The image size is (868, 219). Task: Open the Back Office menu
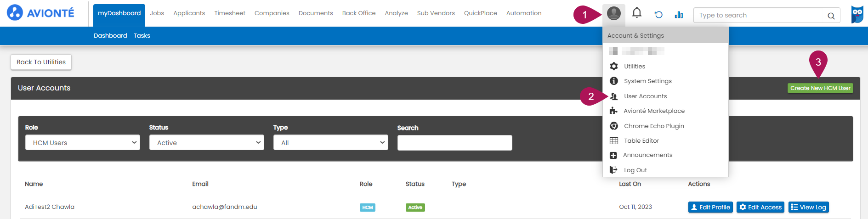pyautogui.click(x=359, y=13)
